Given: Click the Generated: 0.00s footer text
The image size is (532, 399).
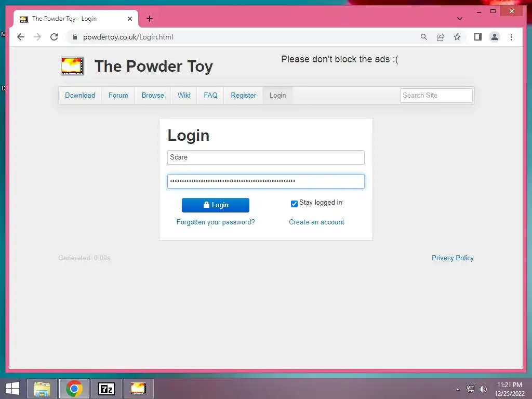Looking at the screenshot, I should (x=84, y=258).
